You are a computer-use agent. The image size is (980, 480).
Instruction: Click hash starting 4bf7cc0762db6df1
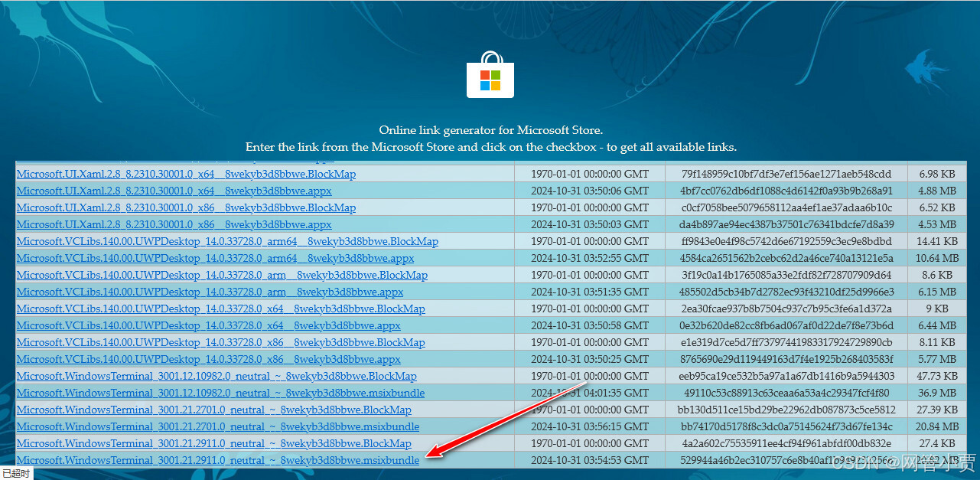pos(786,191)
